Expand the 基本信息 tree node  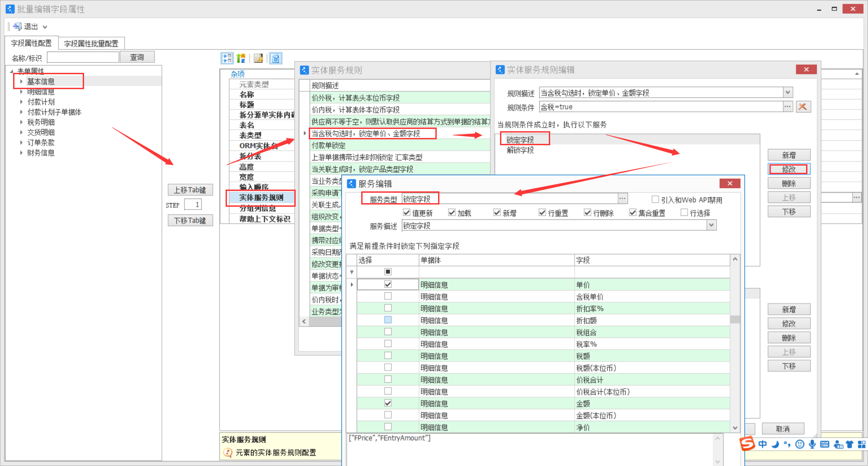(21, 81)
